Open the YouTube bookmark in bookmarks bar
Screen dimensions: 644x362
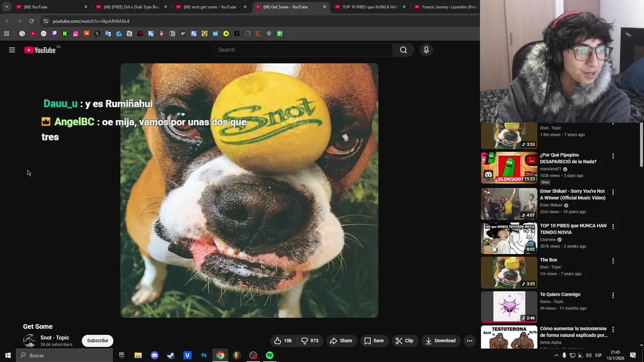[33, 34]
